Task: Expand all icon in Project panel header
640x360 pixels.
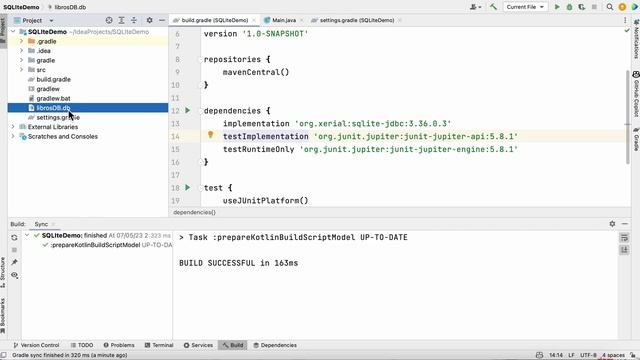Action: click(121, 20)
